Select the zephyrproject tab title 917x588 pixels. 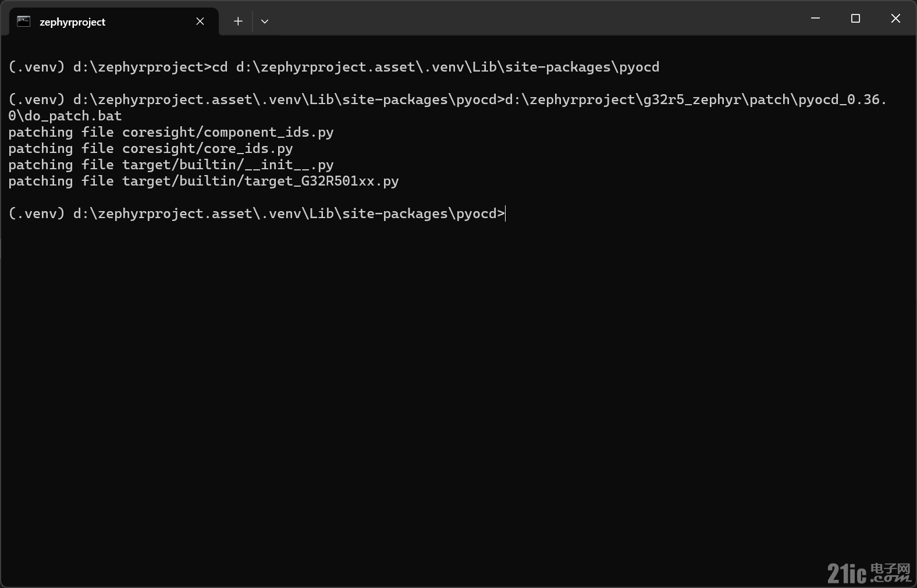point(72,22)
